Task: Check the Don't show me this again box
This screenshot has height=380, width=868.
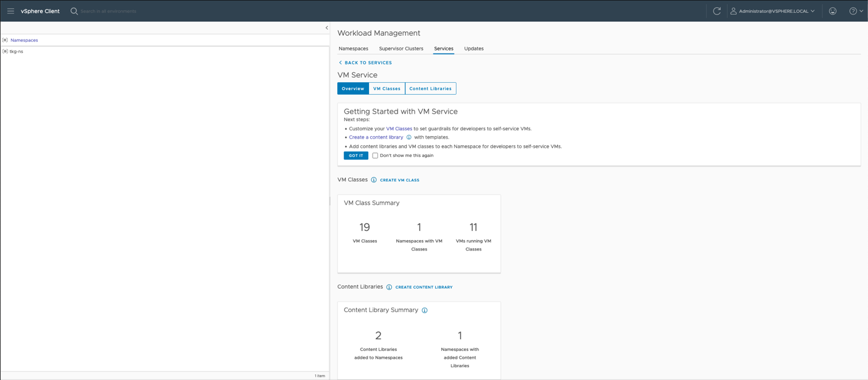Action: click(375, 156)
